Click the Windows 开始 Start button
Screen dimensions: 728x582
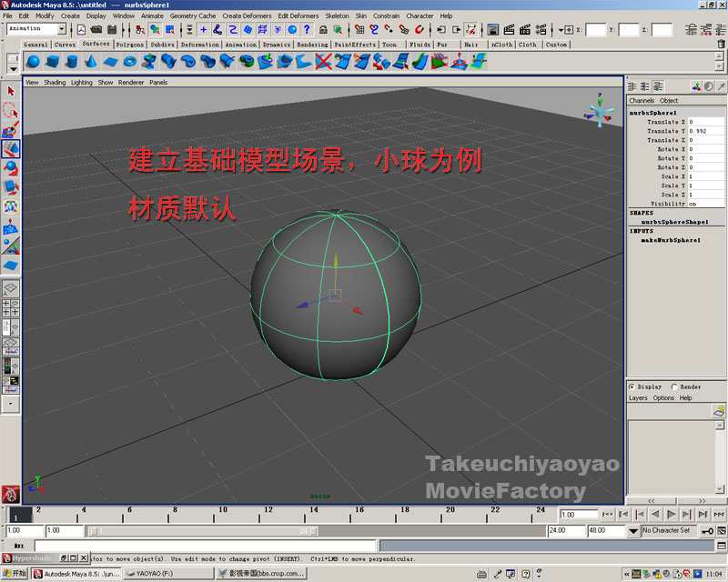(x=14, y=575)
